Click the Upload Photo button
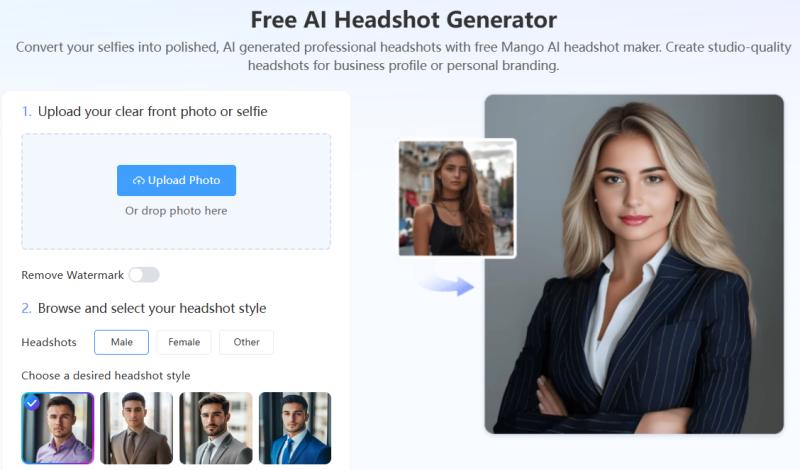Viewport: 800px width, 470px height. coord(176,180)
